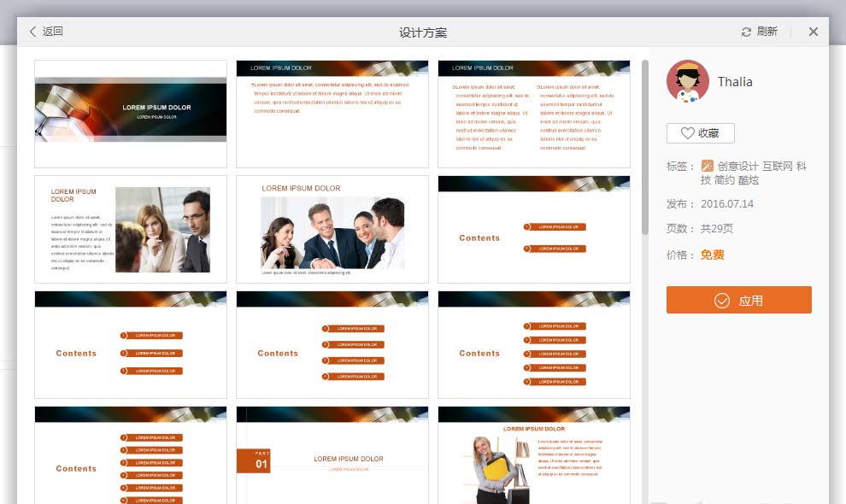The image size is (846, 504).
Task: Open the slide with text and side photo
Action: 131,229
